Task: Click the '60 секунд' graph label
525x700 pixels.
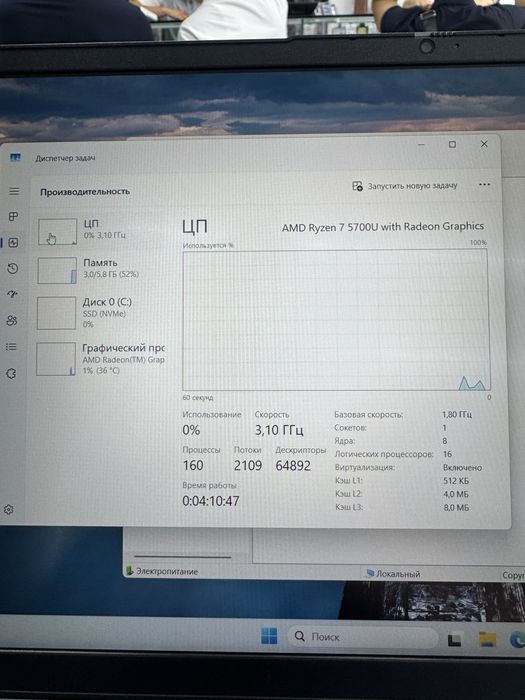Action: (x=198, y=397)
